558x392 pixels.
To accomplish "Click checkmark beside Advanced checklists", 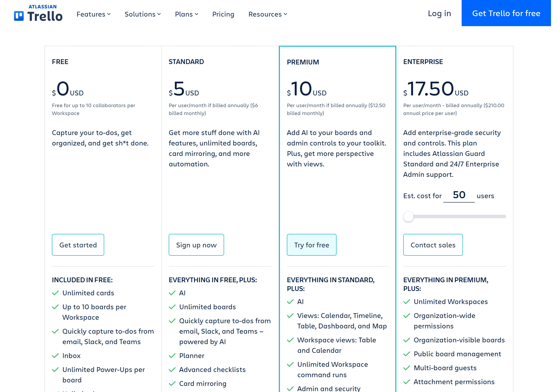I will pos(172,370).
